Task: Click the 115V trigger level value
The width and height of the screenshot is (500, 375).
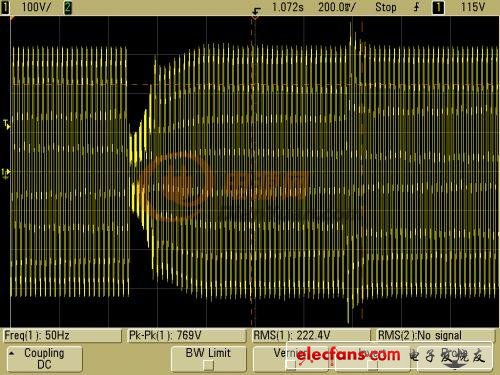Action: 473,7
